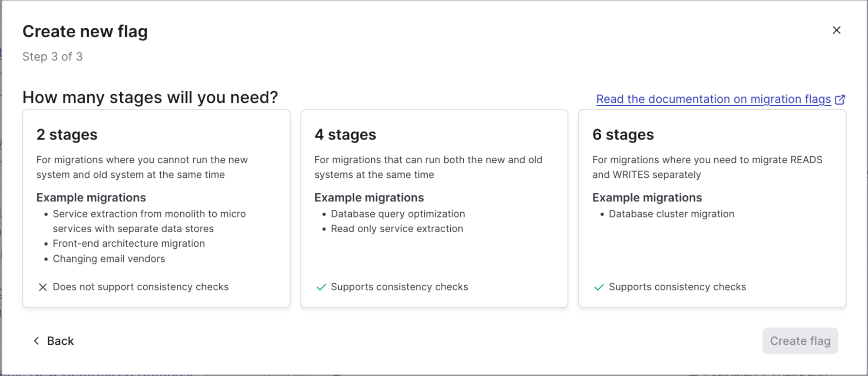Select the 2 stages heading option
This screenshot has width=868, height=376.
[x=67, y=135]
